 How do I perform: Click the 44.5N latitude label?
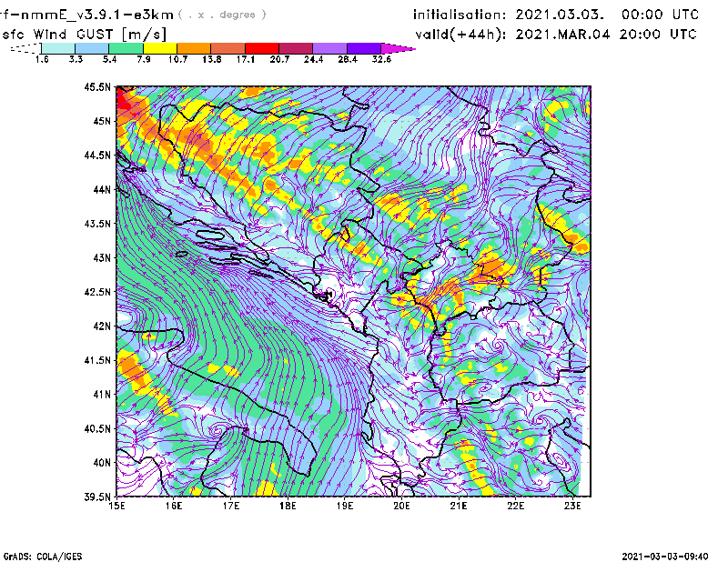pyautogui.click(x=97, y=155)
